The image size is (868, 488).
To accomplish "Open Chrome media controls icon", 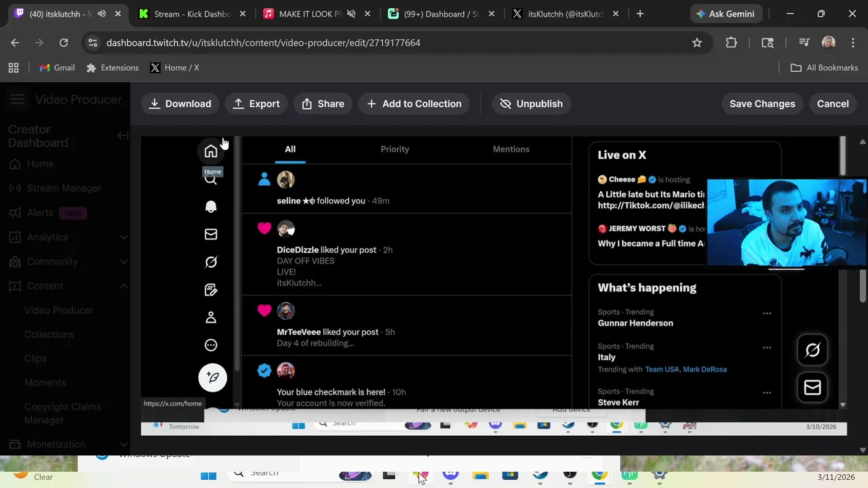I will point(804,43).
